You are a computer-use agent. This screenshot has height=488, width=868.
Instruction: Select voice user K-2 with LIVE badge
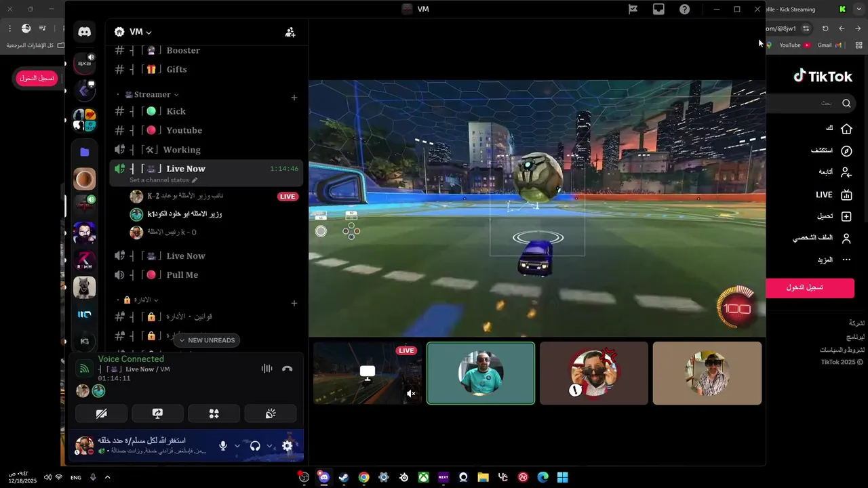(213, 197)
